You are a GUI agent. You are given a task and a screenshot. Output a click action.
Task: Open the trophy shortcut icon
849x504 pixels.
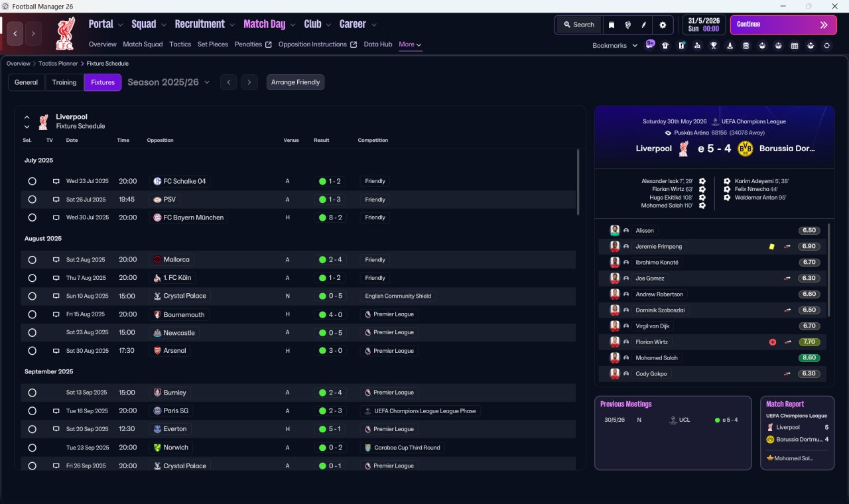(x=714, y=46)
